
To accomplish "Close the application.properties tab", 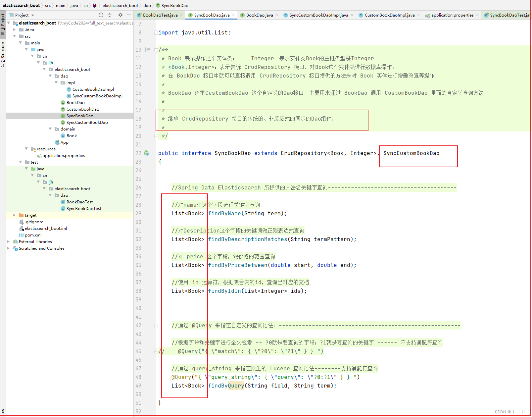I will pyautogui.click(x=477, y=15).
